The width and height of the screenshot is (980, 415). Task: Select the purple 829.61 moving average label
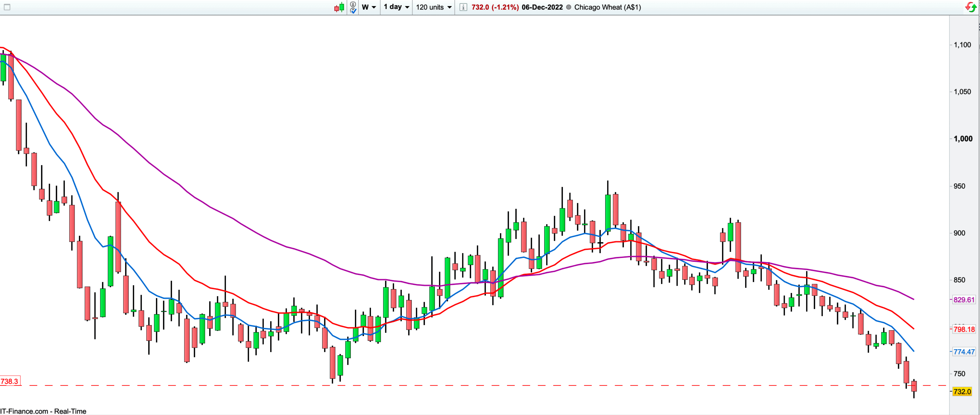[964, 300]
